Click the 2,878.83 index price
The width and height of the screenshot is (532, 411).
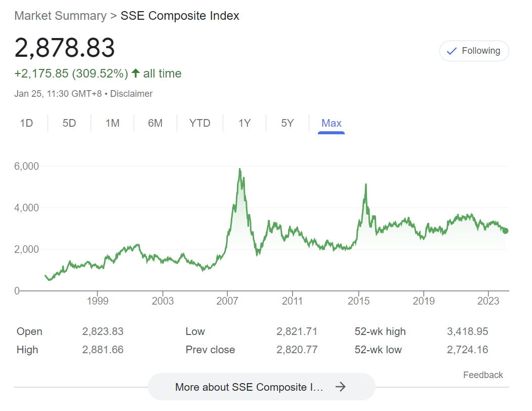64,48
